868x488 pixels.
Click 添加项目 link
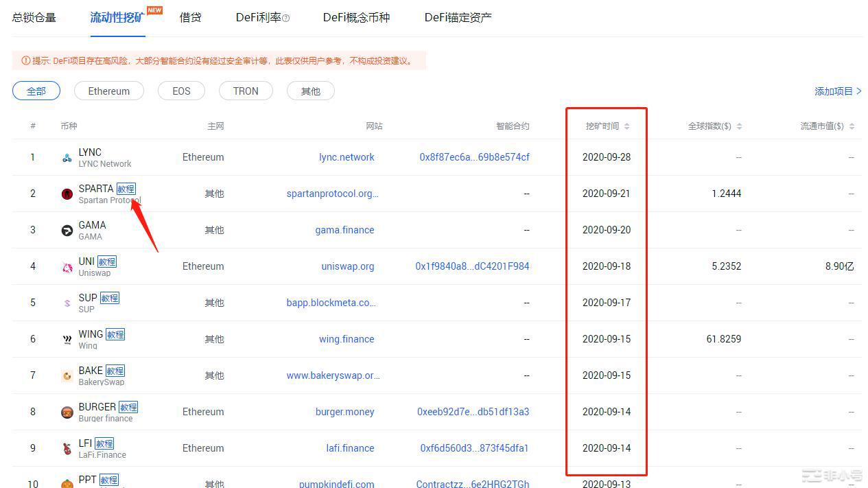coord(837,91)
